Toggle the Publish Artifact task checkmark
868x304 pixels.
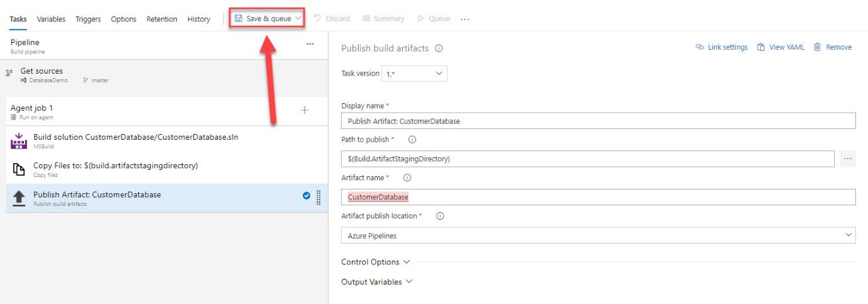[307, 196]
